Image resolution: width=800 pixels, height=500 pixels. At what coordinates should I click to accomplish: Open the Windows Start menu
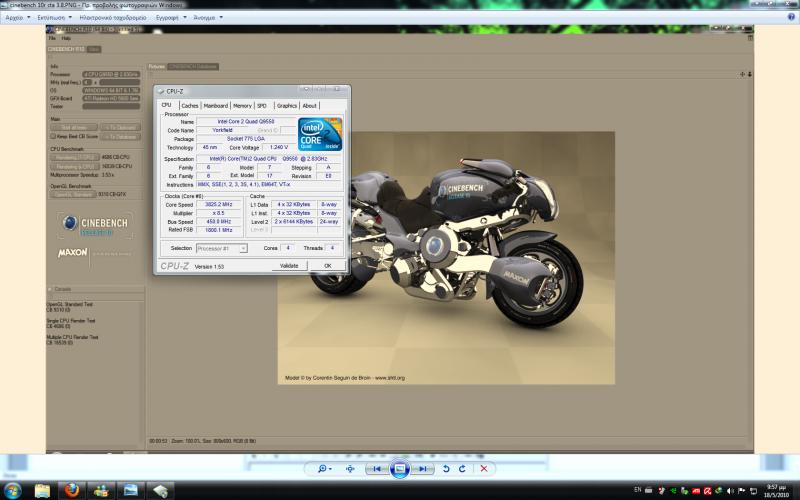click(x=12, y=490)
